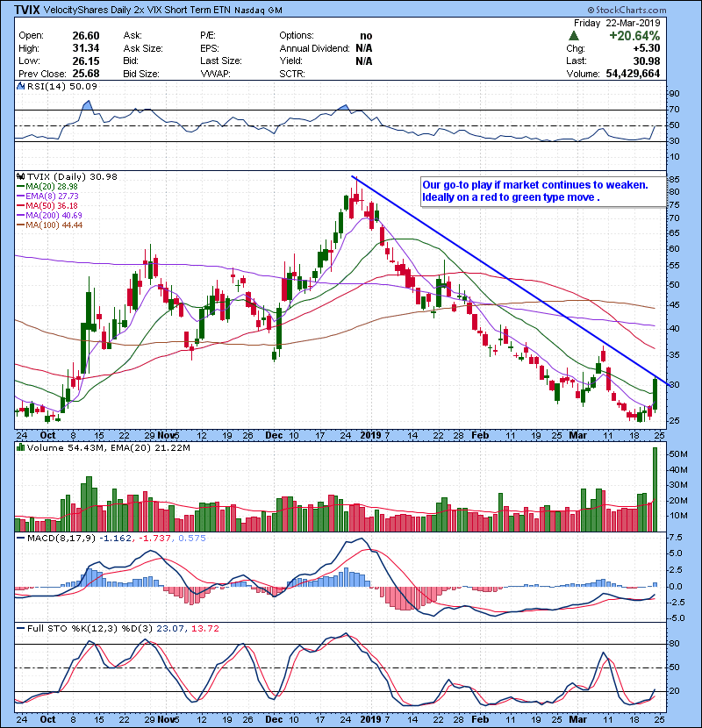Click the Friday 22-Mar-2019 date
Viewport: 702px width, 728px height.
(617, 23)
